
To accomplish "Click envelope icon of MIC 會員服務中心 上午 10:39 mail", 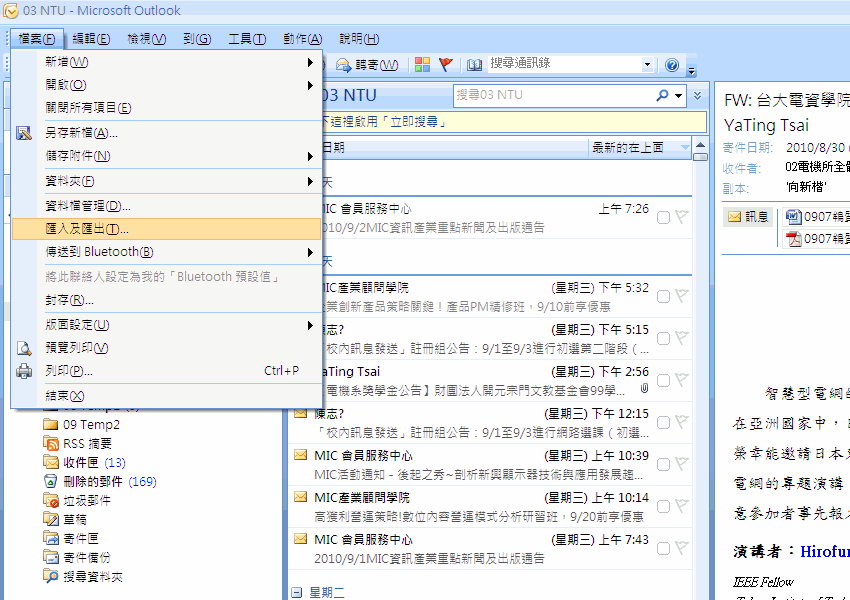I will click(300, 455).
